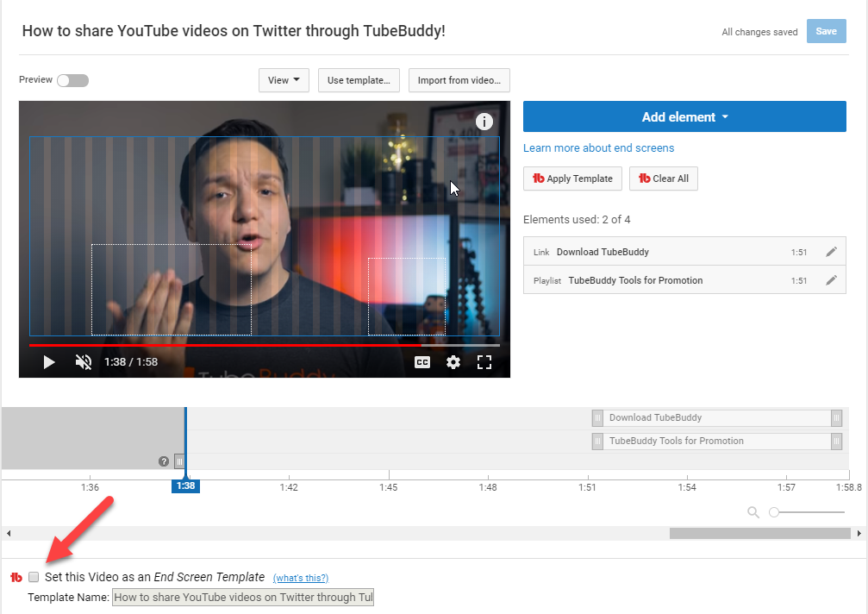Screen dimensions: 868x614
Task: Open the View dropdown menu
Action: pos(284,80)
